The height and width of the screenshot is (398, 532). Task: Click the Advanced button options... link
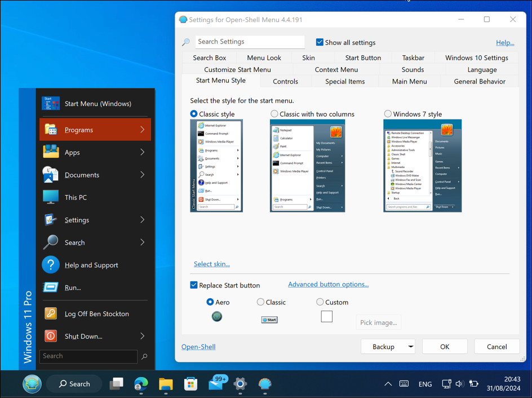tap(328, 285)
